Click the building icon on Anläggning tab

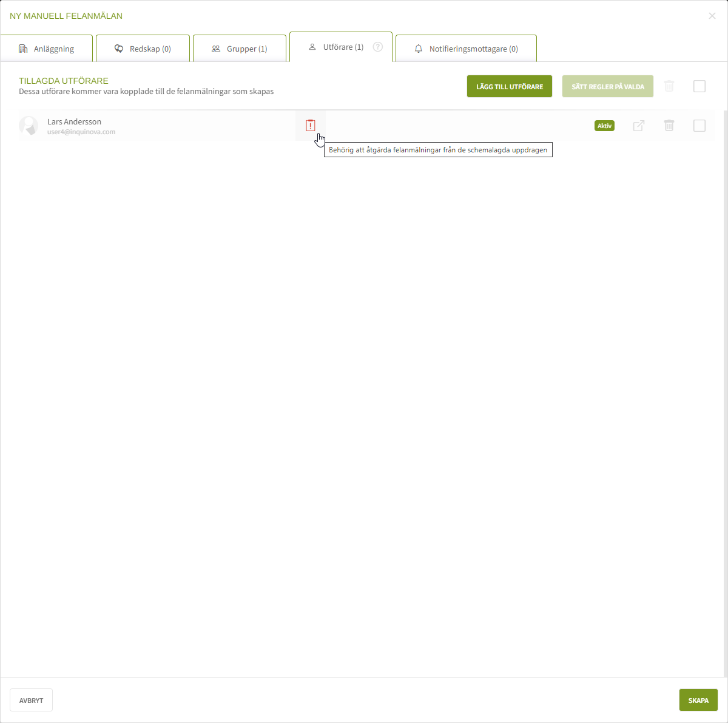click(x=23, y=49)
